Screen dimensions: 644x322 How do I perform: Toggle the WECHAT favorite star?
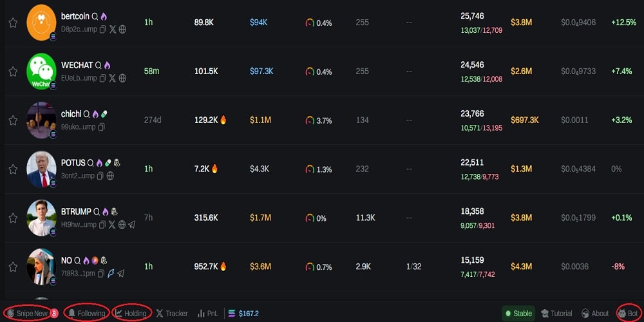click(x=13, y=71)
